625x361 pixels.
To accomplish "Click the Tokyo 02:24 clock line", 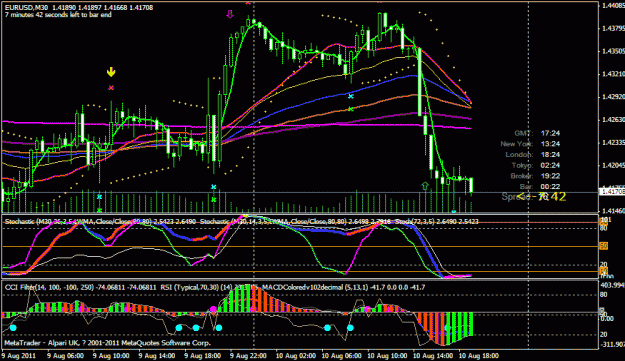I will (x=536, y=165).
